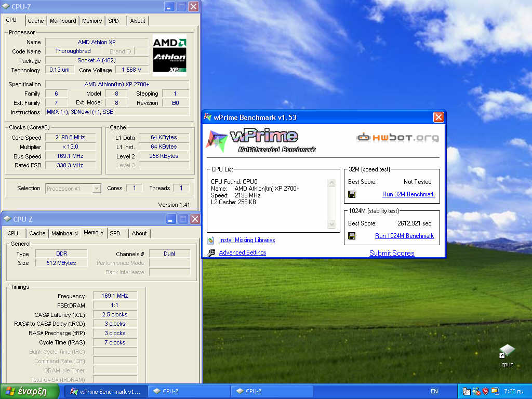Image resolution: width=532 pixels, height=399 pixels.
Task: Click the top CPU-Z window title bar icon
Action: pyautogui.click(x=6, y=6)
